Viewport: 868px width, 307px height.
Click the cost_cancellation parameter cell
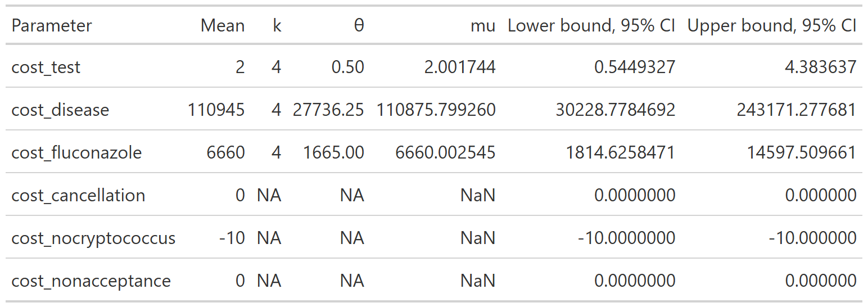78,195
